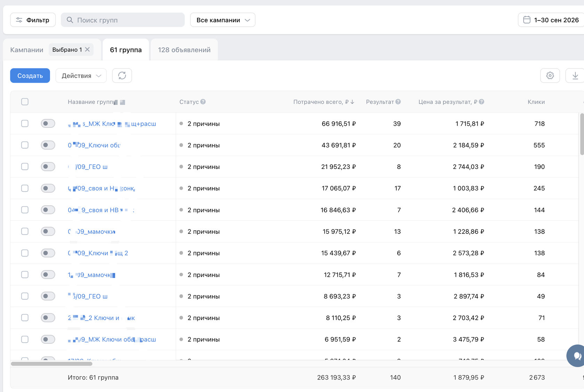This screenshot has height=392, width=584.
Task: Click 2 причины status in 6 951,59 ₽ row
Action: click(203, 339)
